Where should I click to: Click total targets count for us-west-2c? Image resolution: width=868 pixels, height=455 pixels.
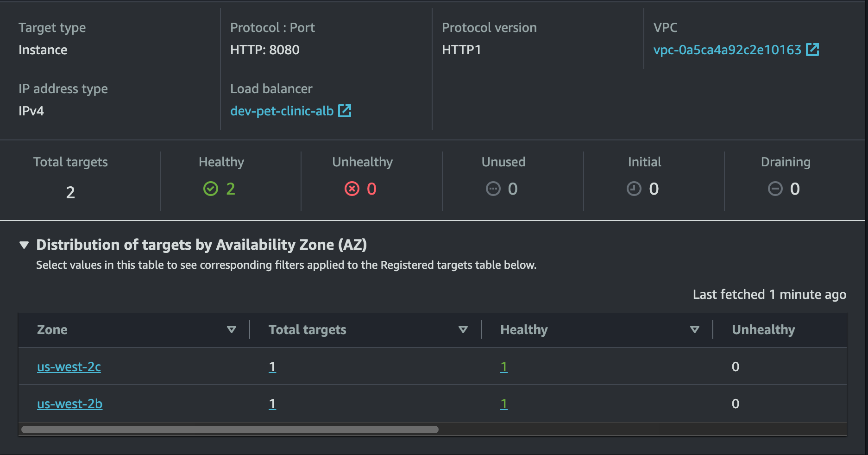pyautogui.click(x=272, y=367)
